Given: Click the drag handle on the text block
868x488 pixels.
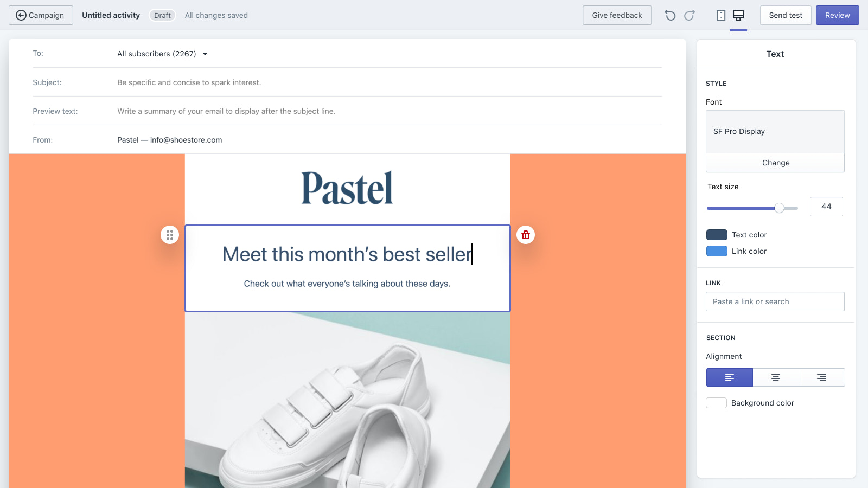Looking at the screenshot, I should (170, 235).
